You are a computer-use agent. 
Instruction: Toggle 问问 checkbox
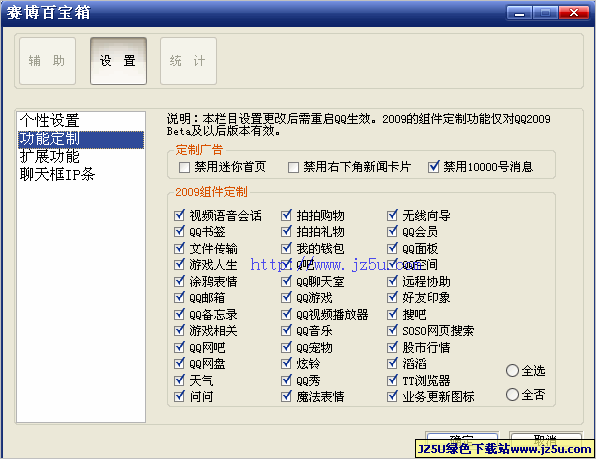[179, 397]
